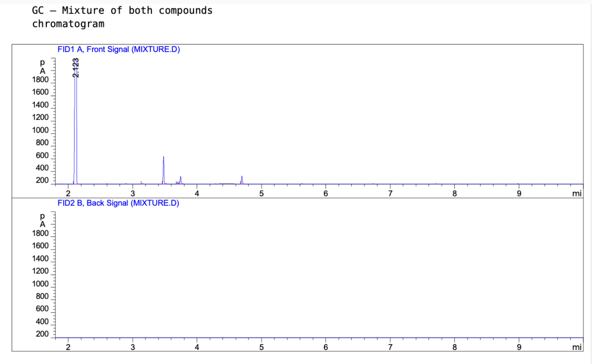The width and height of the screenshot is (592, 364).
Task: Select the '2.123' retention time peak label
Action: (x=76, y=68)
